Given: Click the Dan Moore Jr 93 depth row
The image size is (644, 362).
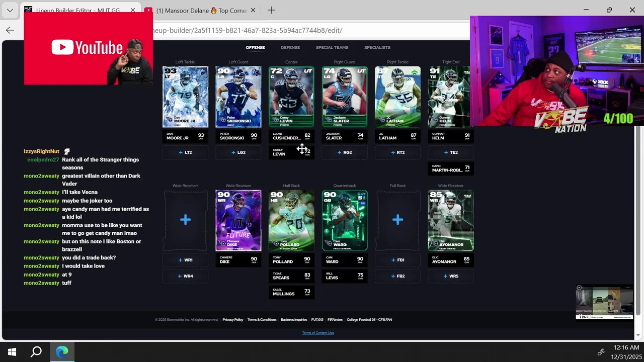Looking at the screenshot, I should [x=185, y=136].
